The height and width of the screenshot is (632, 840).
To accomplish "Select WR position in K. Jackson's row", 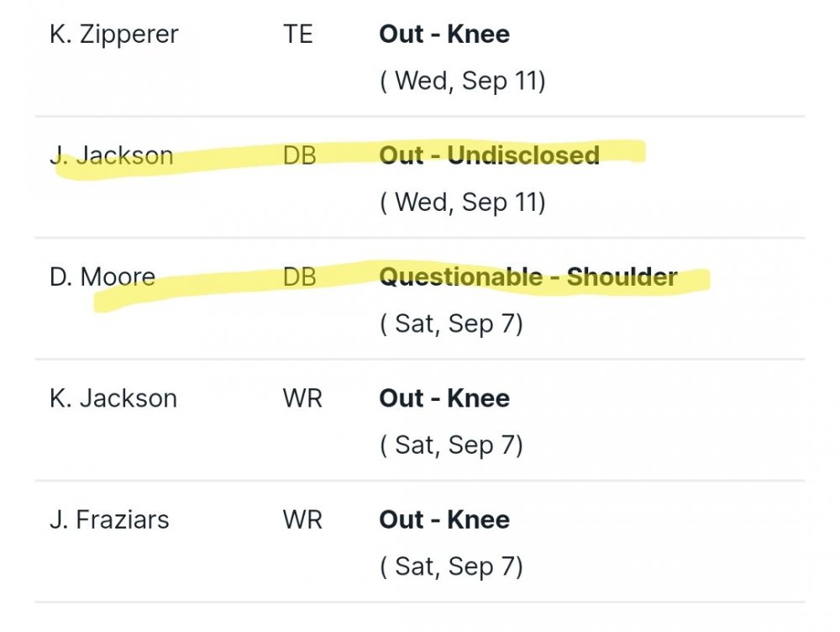I will point(302,398).
